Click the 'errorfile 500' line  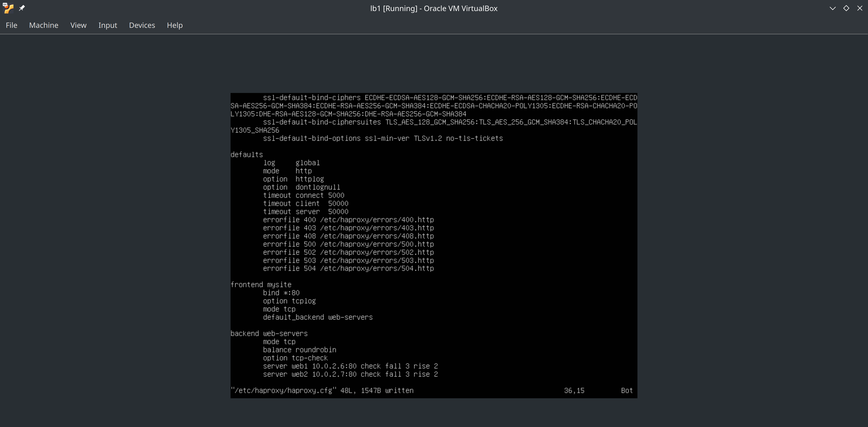pos(348,244)
